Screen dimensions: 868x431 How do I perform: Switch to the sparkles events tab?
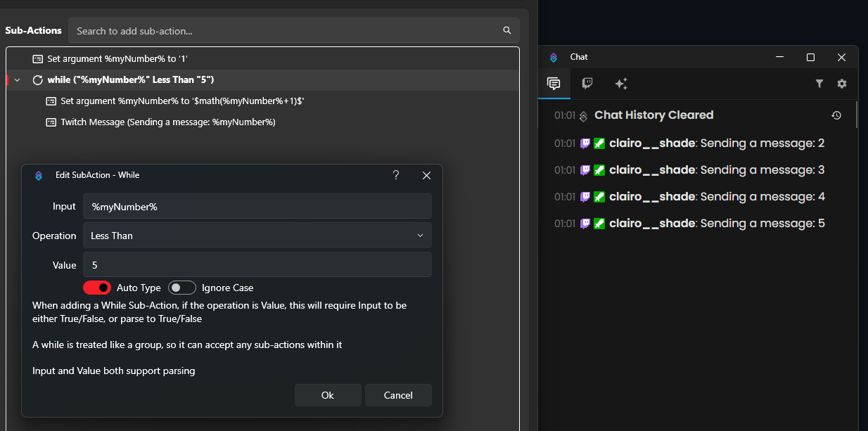[621, 84]
